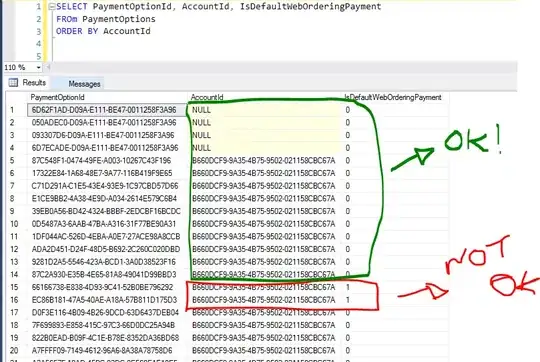Click cell EC86B181-47A5-40AE-A18A-57B811D175D3
This screenshot has width=540, height=362.
pos(107,300)
